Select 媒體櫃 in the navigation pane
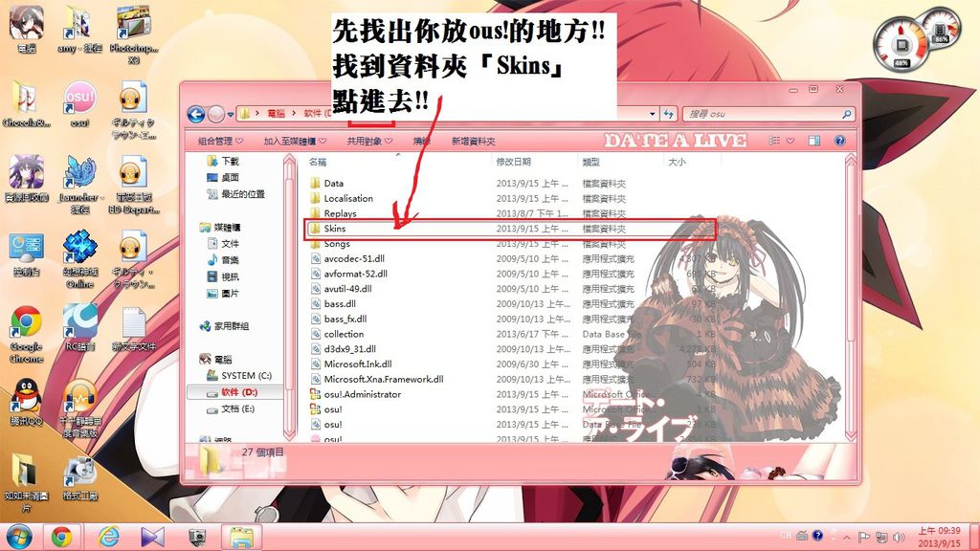Screen dimensions: 980x551 (220, 227)
